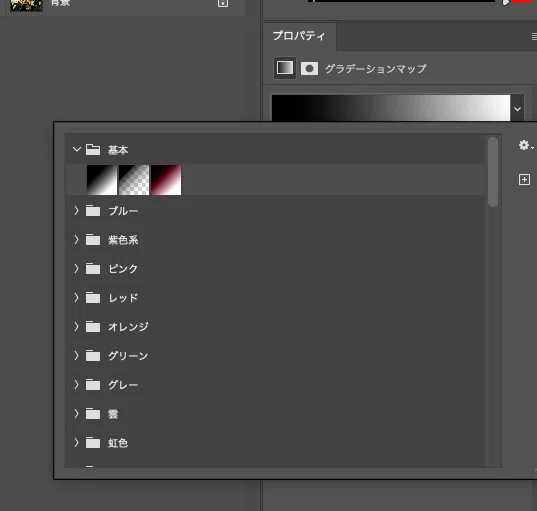The image size is (537, 511).
Task: Click the グラデーションマップ label text
Action: [376, 69]
